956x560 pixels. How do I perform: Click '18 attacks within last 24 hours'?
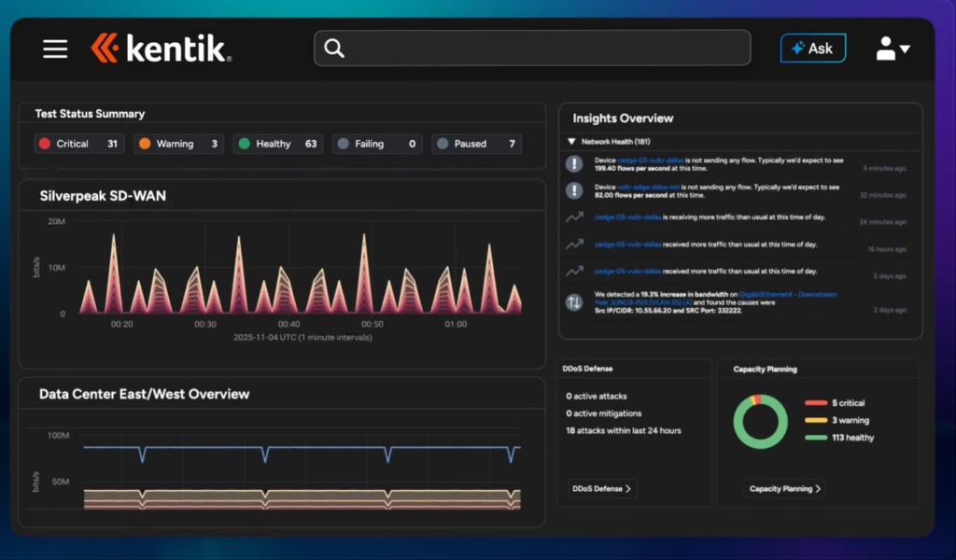tap(623, 431)
